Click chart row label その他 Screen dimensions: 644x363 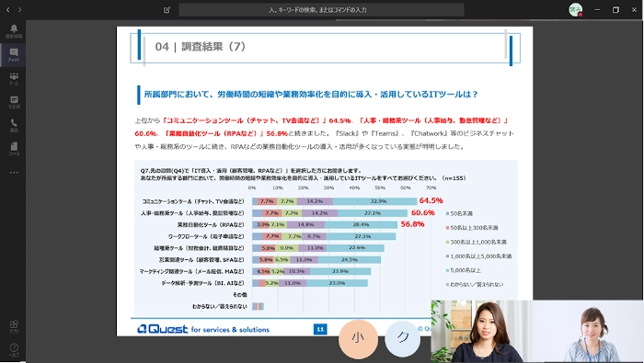point(240,294)
